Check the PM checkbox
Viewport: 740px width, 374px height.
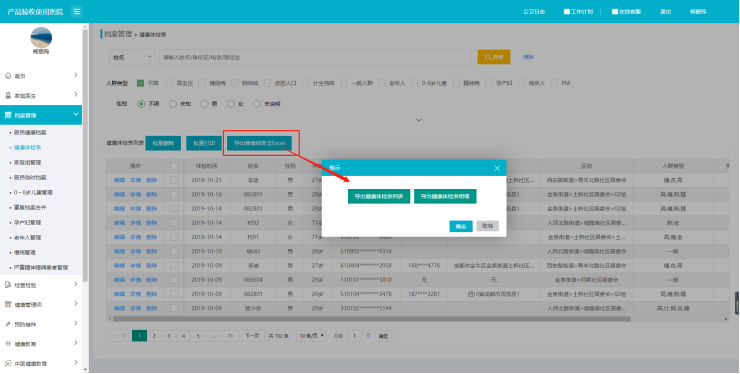point(555,83)
